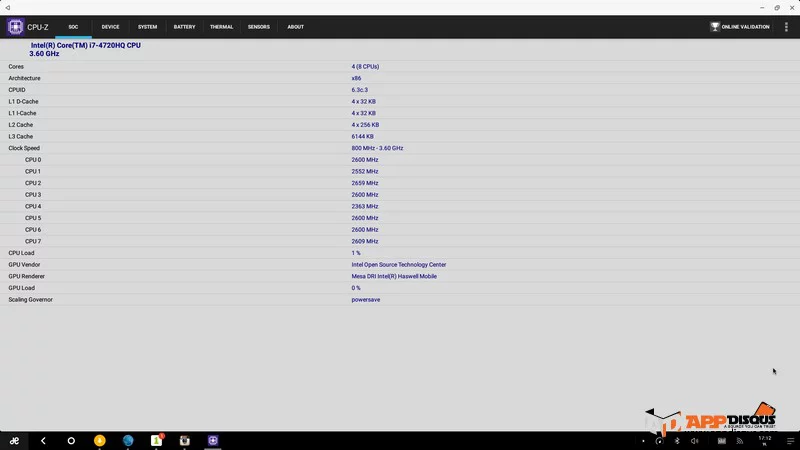The height and width of the screenshot is (450, 800).
Task: Select Clock Speed value 800 MHz - 3.60 GHz
Action: pyautogui.click(x=377, y=148)
